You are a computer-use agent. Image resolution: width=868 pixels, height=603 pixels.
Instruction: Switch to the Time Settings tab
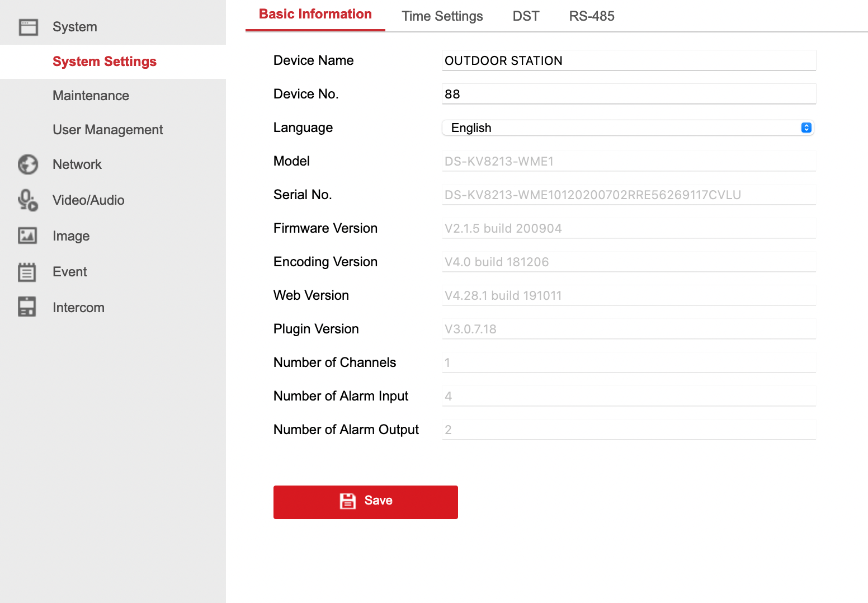442,16
